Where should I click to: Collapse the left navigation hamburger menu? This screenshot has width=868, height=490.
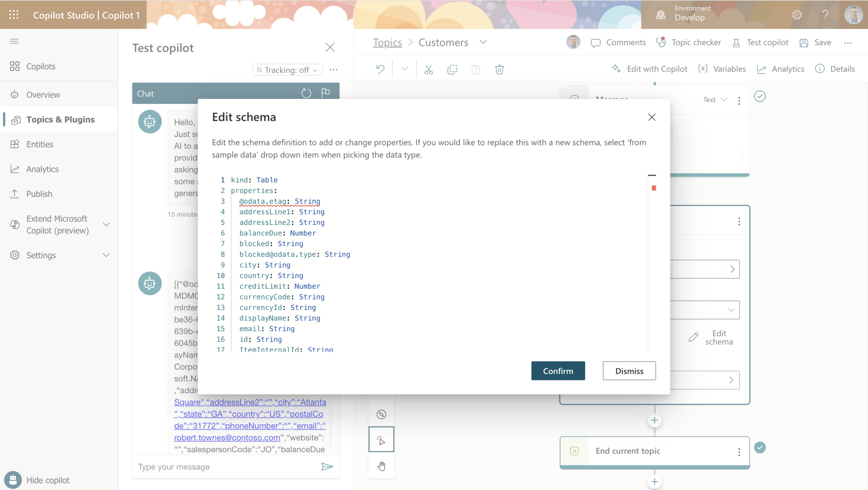pos(14,42)
